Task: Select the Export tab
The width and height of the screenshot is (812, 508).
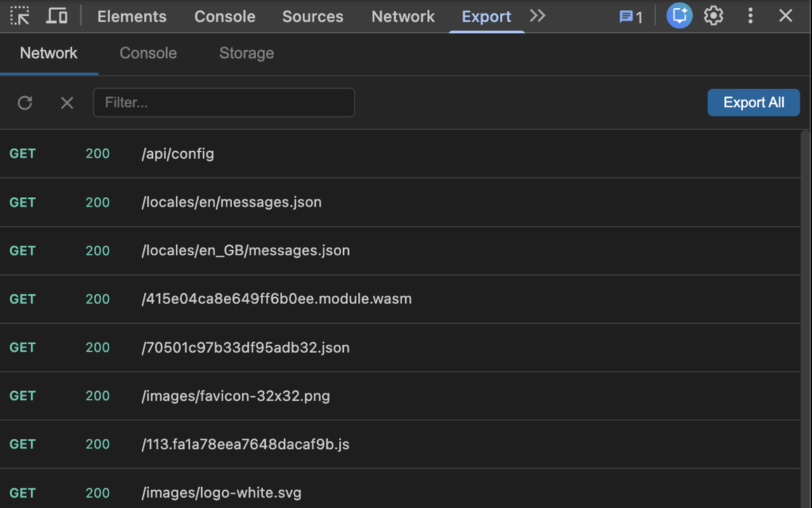Action: [487, 17]
